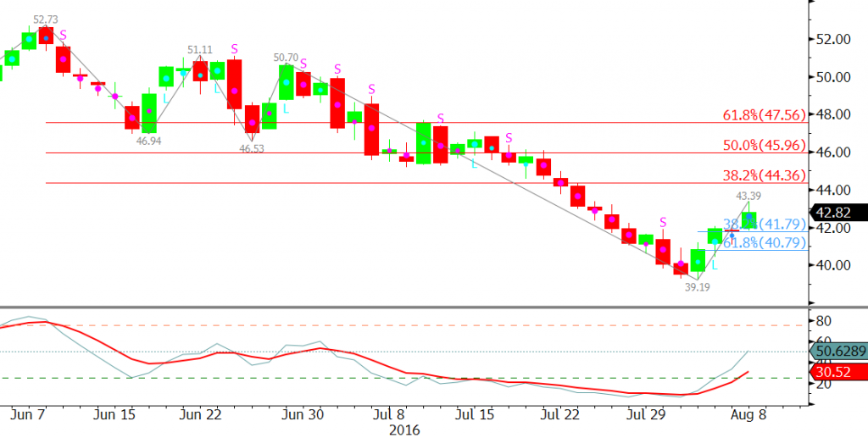Click the red 30.52 indicator value tag
The image size is (868, 438).
pyautogui.click(x=838, y=373)
